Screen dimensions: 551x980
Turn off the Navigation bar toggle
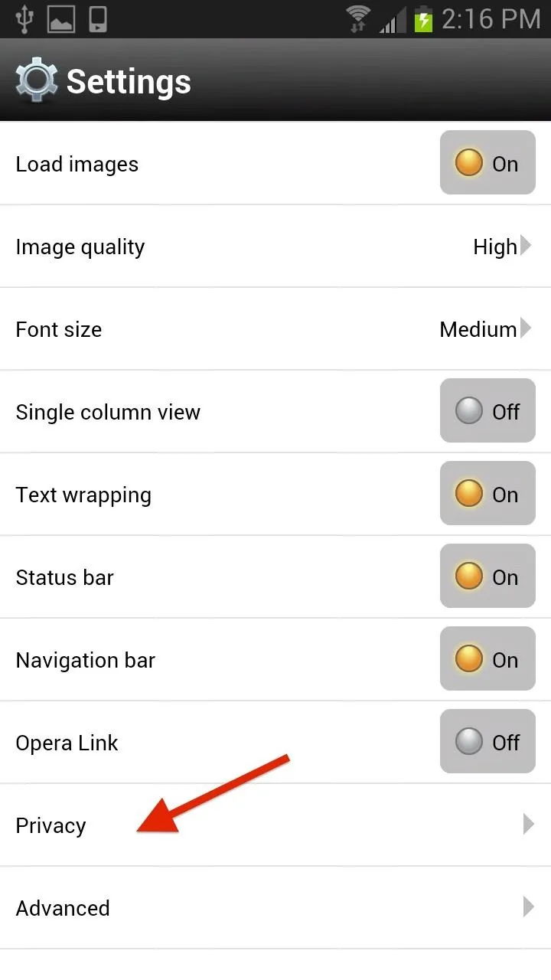point(487,658)
